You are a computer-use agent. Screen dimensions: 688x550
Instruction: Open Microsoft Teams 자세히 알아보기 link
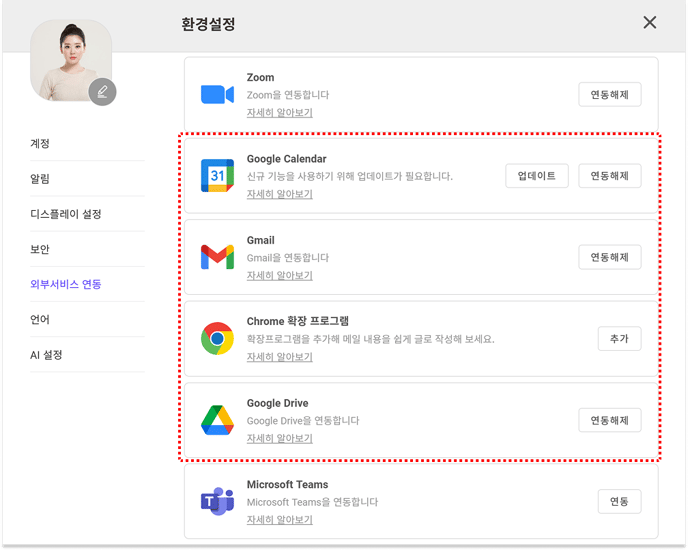point(280,519)
